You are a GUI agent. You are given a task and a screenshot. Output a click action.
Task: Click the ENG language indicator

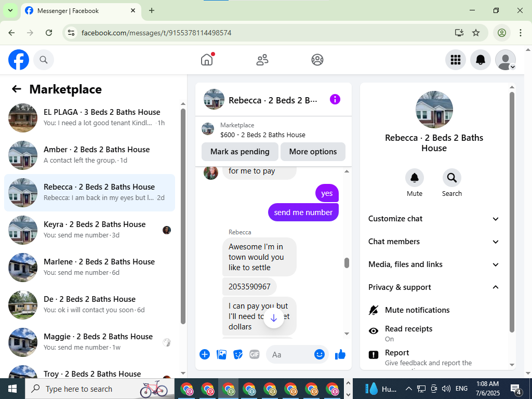click(461, 389)
